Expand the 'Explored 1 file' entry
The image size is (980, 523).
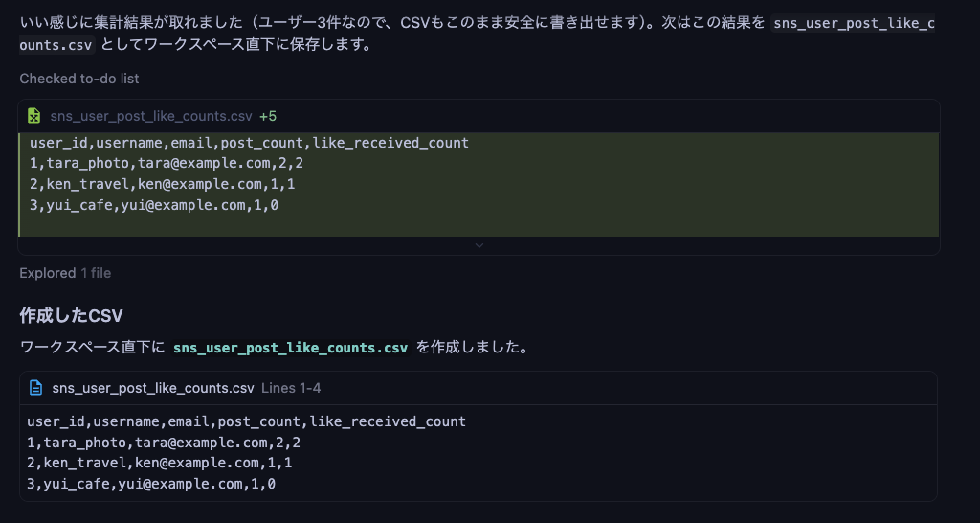point(65,273)
